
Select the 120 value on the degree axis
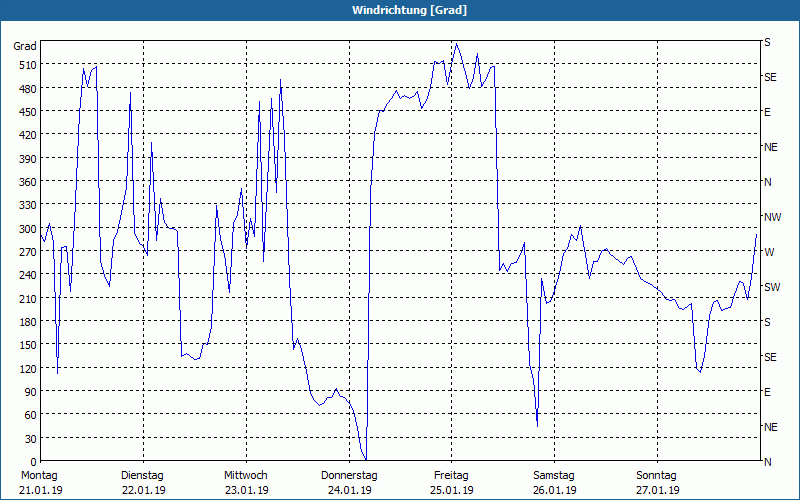pos(28,369)
